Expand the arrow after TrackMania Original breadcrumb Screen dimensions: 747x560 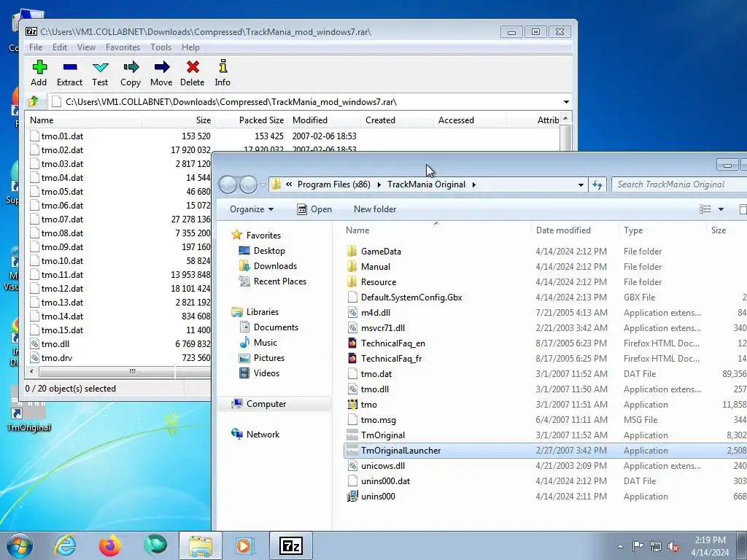[x=474, y=184]
